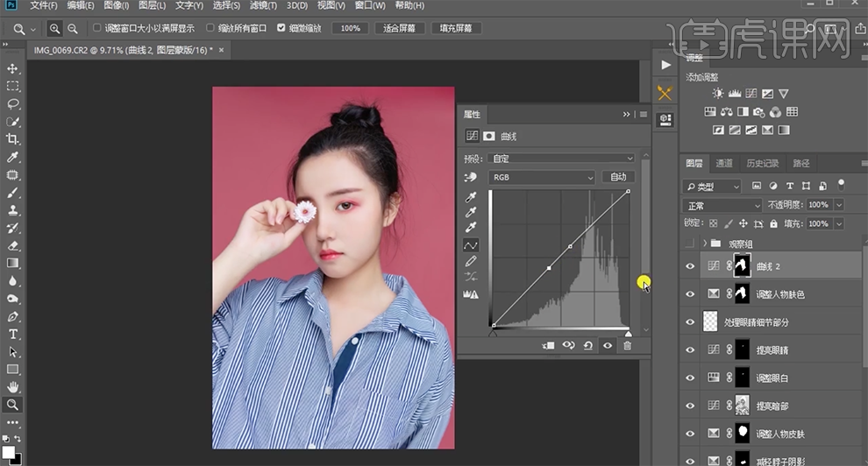Open the RGB channel dropdown
This screenshot has width=868, height=466.
[x=542, y=177]
